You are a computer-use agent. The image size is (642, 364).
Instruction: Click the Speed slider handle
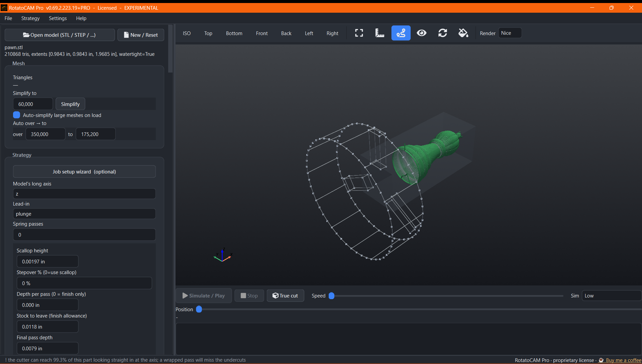[x=331, y=296]
